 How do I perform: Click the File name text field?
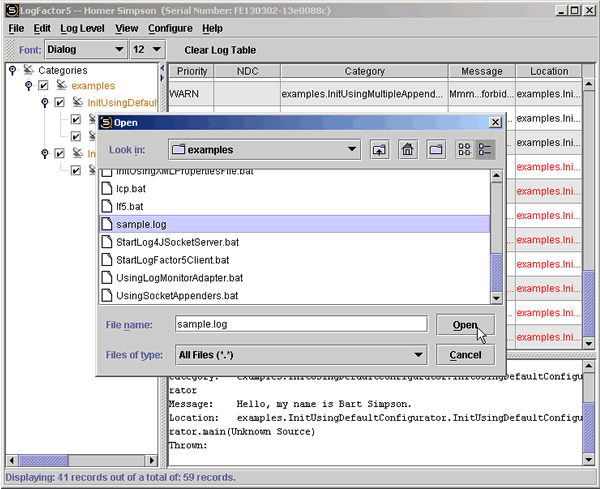pos(300,324)
